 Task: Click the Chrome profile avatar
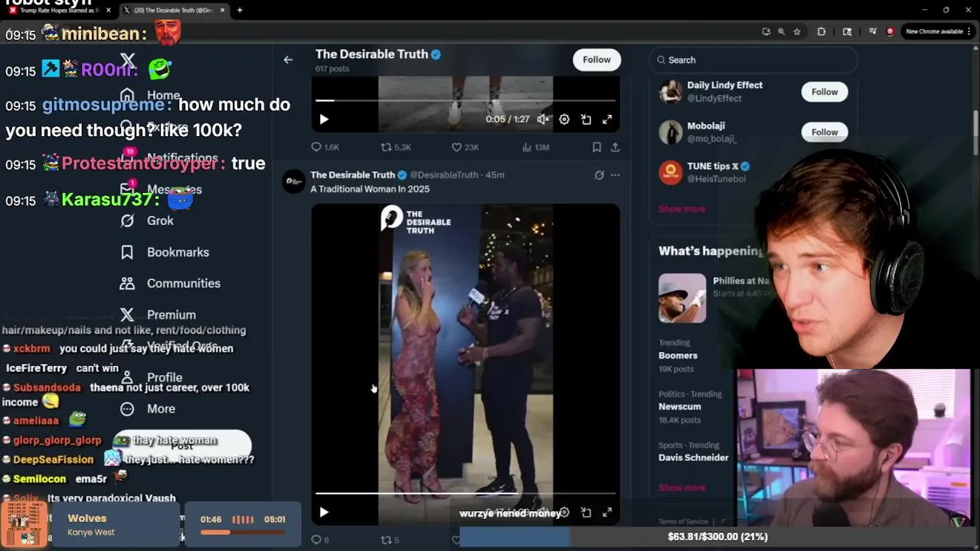890,31
